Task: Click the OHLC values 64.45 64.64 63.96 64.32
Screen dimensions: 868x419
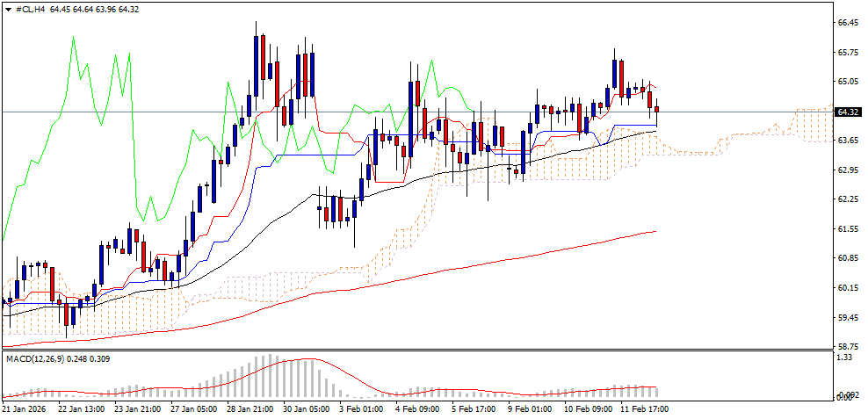Action: point(94,9)
